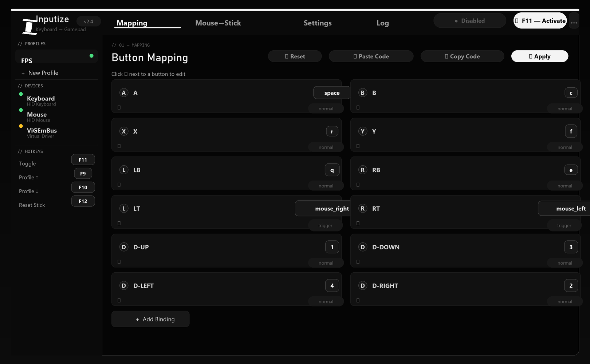Open the 'normal' mode selector for D-UP
590x364 pixels.
coord(326,263)
